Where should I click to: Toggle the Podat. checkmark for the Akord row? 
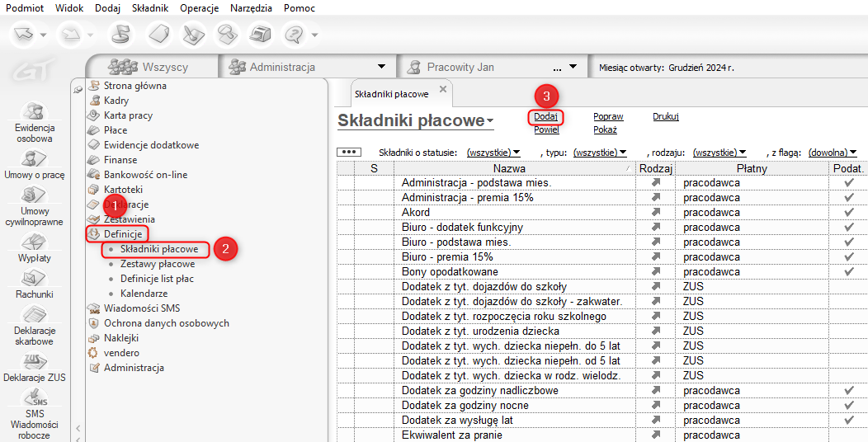click(x=848, y=212)
